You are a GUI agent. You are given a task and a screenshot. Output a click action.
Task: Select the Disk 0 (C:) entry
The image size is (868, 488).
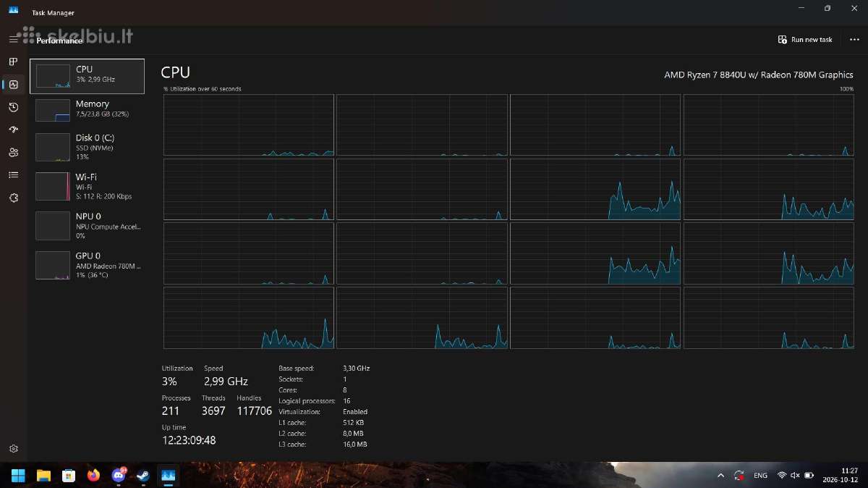pyautogui.click(x=87, y=147)
